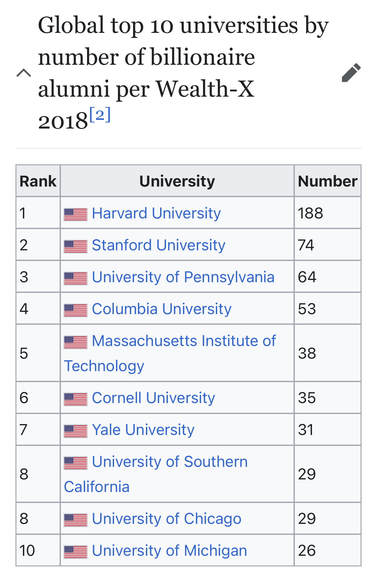Screen dimensions: 377x588
Task: Click the US flag beside Stanford University
Action: click(75, 246)
